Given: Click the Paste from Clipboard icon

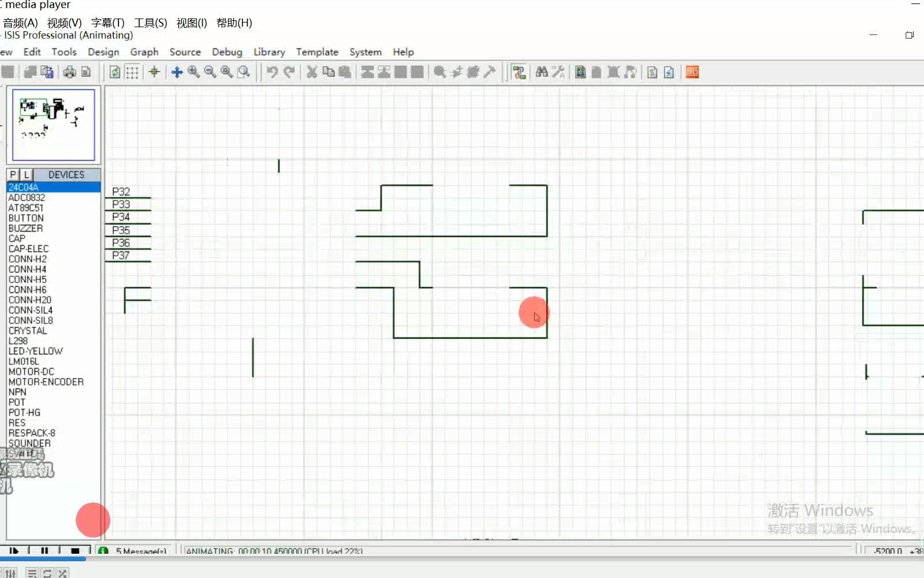Looking at the screenshot, I should pyautogui.click(x=345, y=72).
